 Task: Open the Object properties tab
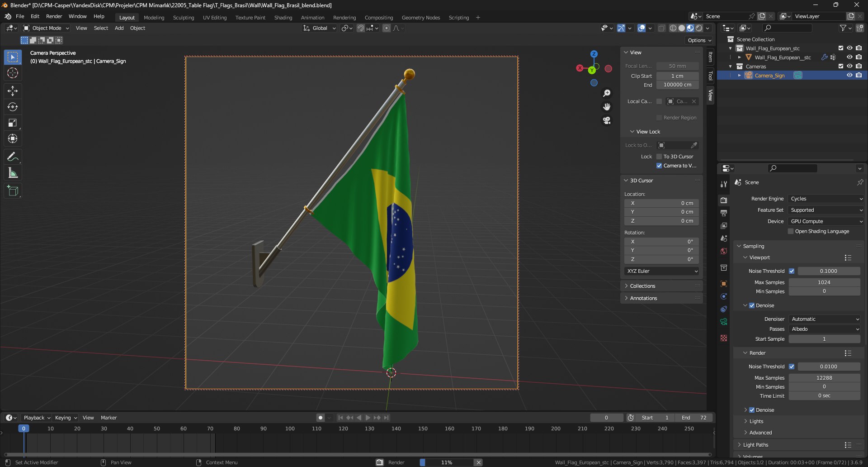(x=724, y=284)
